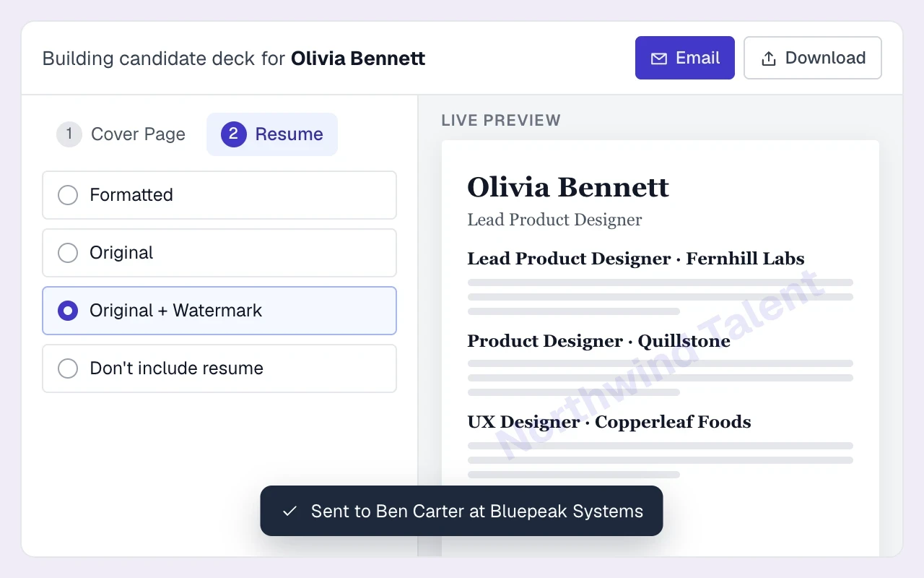Select Don't include resume option

[x=219, y=368]
